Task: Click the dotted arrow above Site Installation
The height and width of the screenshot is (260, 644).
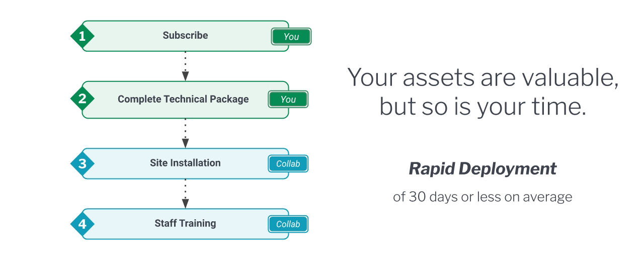Action: click(x=185, y=133)
